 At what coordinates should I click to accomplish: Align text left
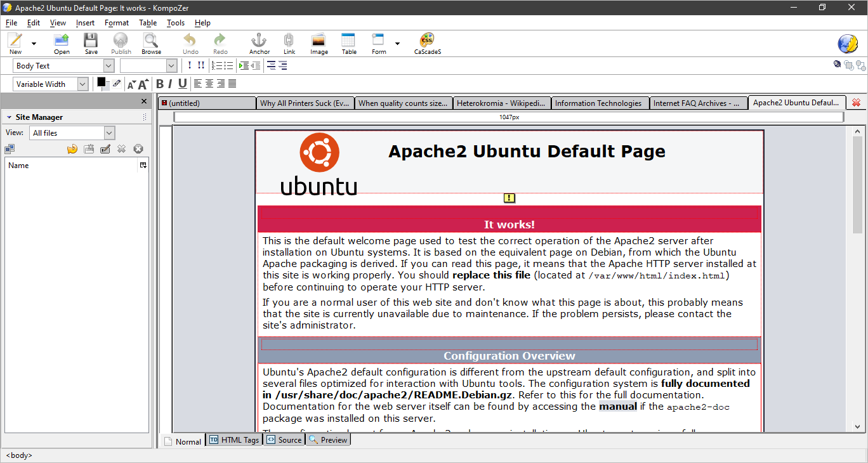point(198,84)
